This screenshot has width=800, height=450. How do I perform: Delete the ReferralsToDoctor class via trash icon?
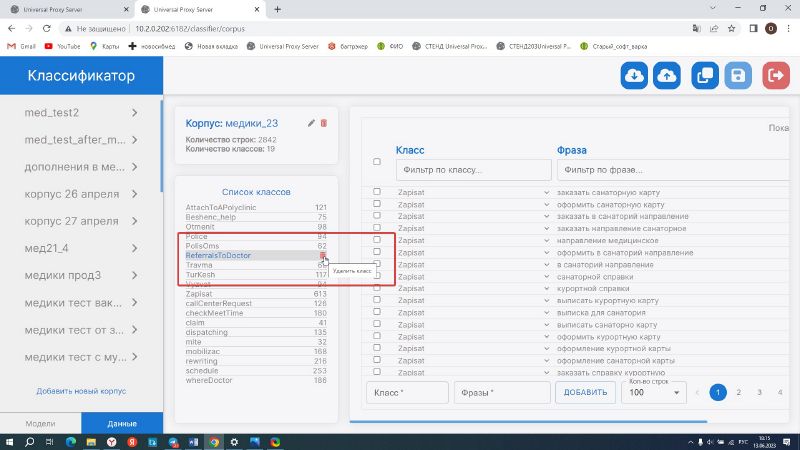click(323, 256)
